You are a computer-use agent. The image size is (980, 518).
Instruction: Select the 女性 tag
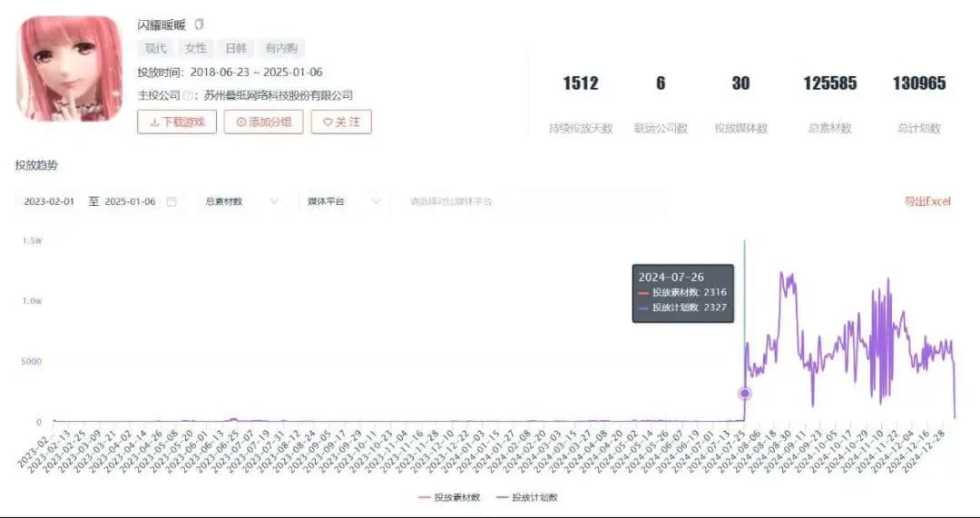point(196,49)
